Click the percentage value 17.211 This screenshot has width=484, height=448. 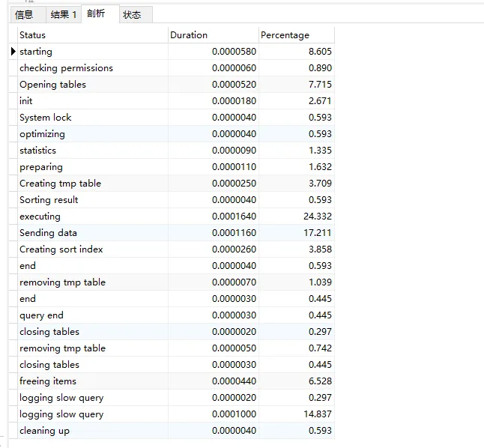pyautogui.click(x=318, y=233)
